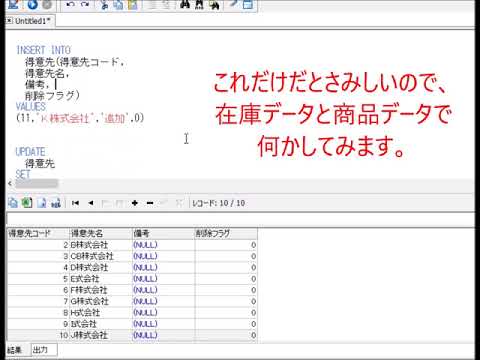The width and height of the screenshot is (480, 360).
Task: Click the chart icon in results toolbar
Action: click(56, 203)
